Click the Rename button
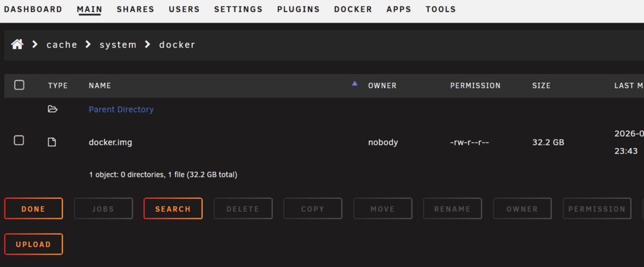The image size is (644, 267). pos(452,208)
